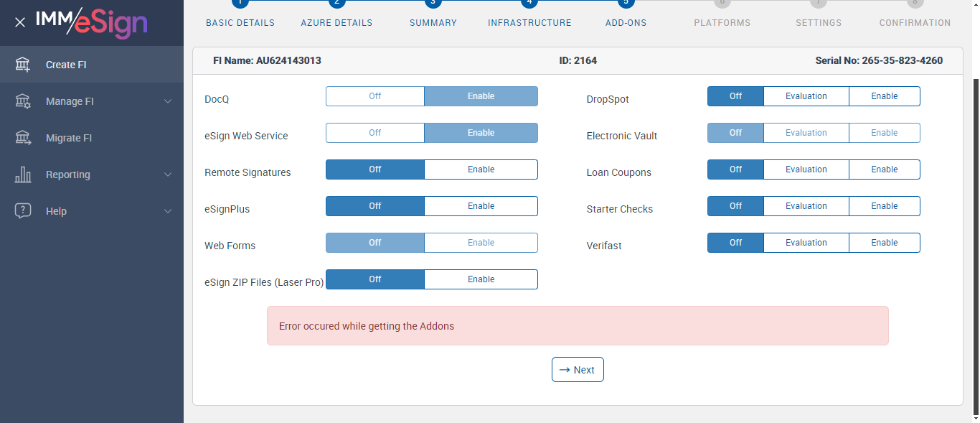Expand the Help submenu chevron

click(x=168, y=211)
